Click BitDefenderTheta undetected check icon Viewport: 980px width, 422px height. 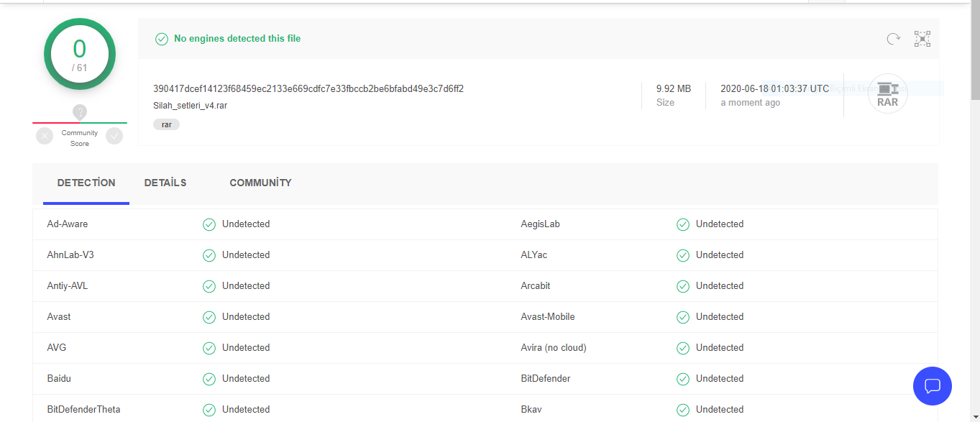pos(209,410)
